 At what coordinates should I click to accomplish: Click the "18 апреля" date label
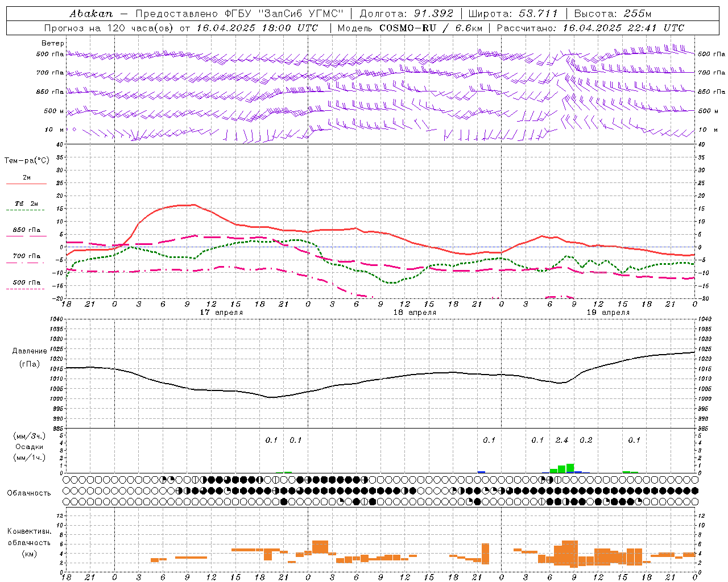tap(415, 313)
